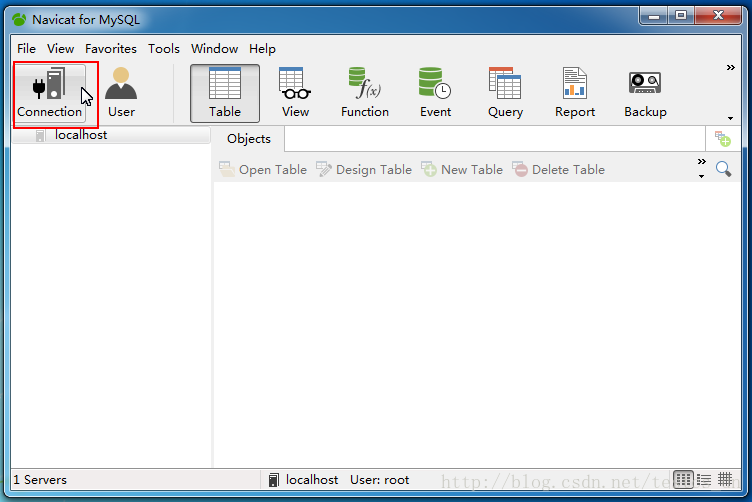Open the View menu in the menu bar

[60, 48]
